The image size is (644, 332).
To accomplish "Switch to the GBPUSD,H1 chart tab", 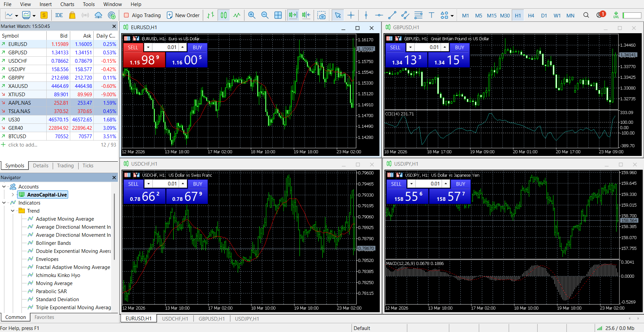I will click(x=212, y=319).
